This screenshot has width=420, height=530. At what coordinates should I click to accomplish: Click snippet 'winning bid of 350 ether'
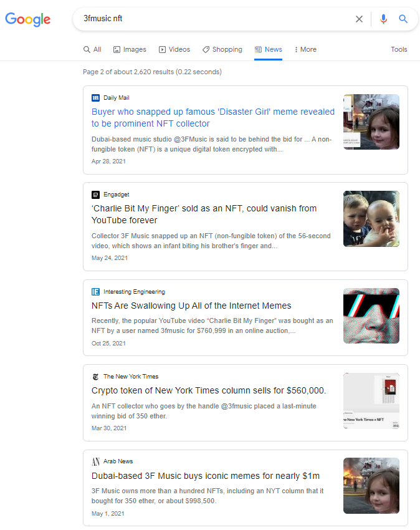[204, 411]
